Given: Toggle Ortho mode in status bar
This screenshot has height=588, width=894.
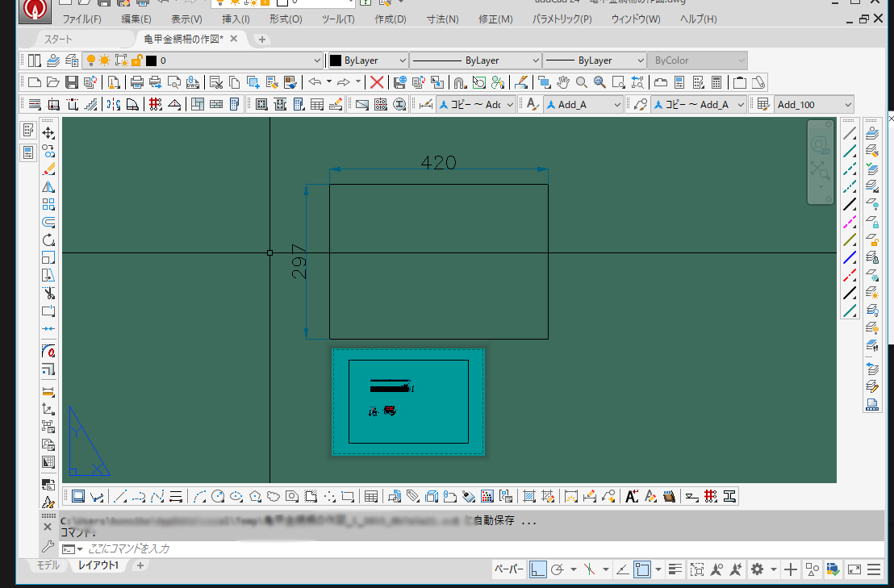Looking at the screenshot, I should click(537, 569).
